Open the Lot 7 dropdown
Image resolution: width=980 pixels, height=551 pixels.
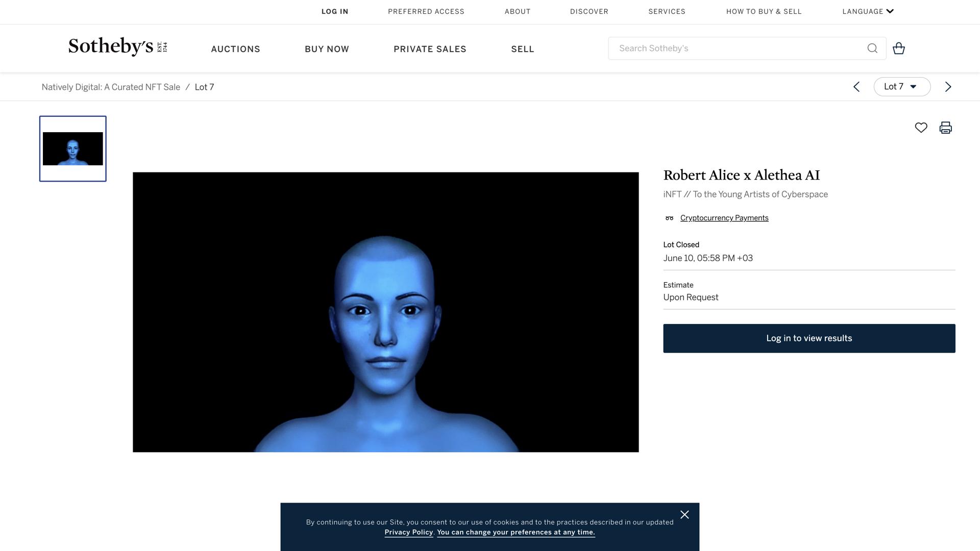901,87
